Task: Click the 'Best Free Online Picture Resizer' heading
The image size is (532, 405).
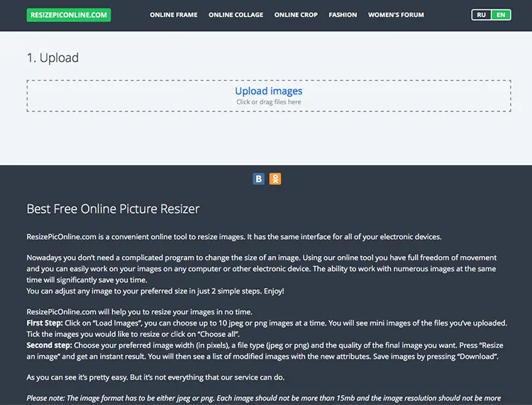Action: click(113, 209)
